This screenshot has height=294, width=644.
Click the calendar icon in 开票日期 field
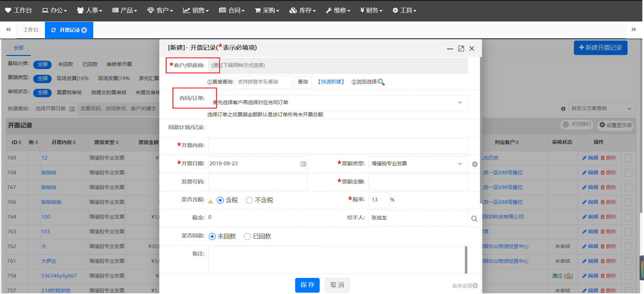click(x=303, y=164)
